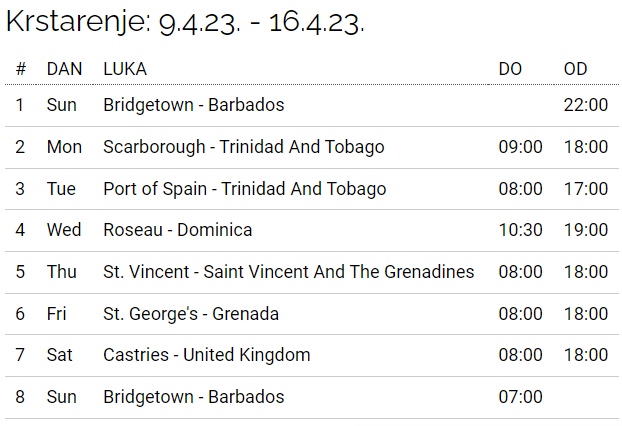Click the OD column header

pos(575,69)
